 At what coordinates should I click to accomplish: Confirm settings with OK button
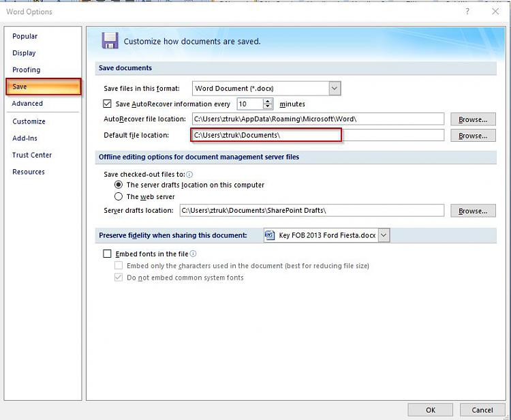click(x=430, y=410)
